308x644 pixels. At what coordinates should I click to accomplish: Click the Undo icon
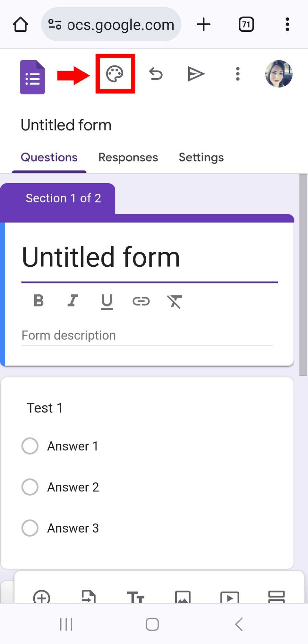click(156, 74)
